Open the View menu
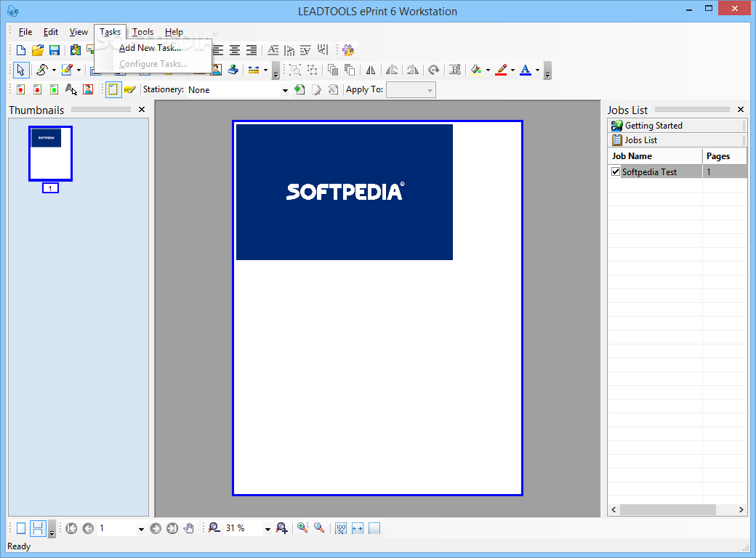 coord(79,32)
